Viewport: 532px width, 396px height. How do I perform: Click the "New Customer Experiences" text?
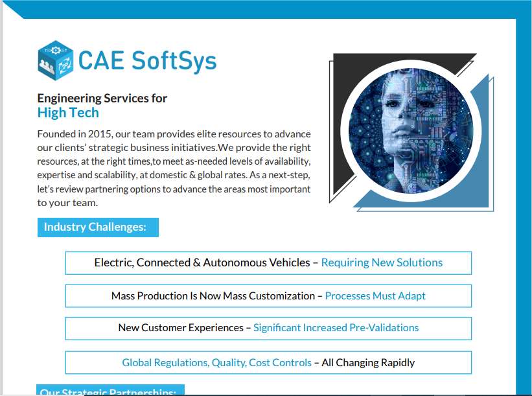click(180, 328)
